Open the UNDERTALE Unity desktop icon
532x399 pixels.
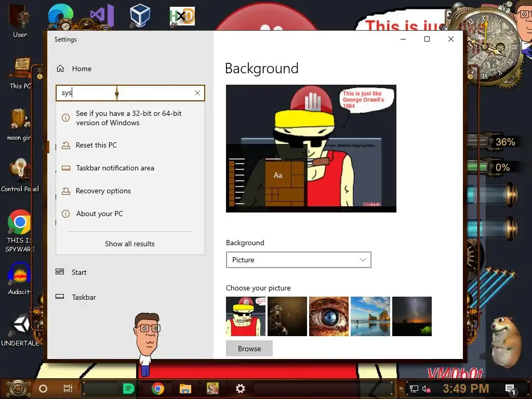click(20, 329)
